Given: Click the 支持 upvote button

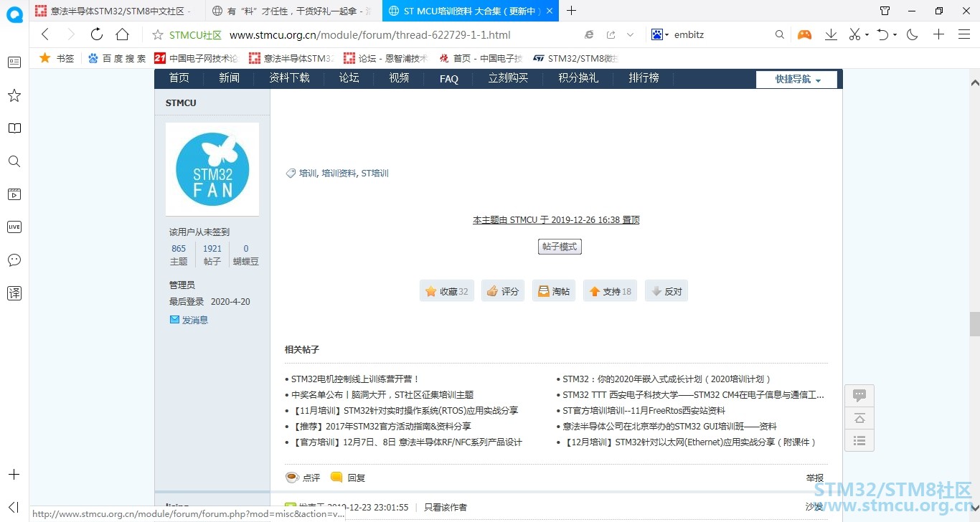Looking at the screenshot, I should (610, 291).
